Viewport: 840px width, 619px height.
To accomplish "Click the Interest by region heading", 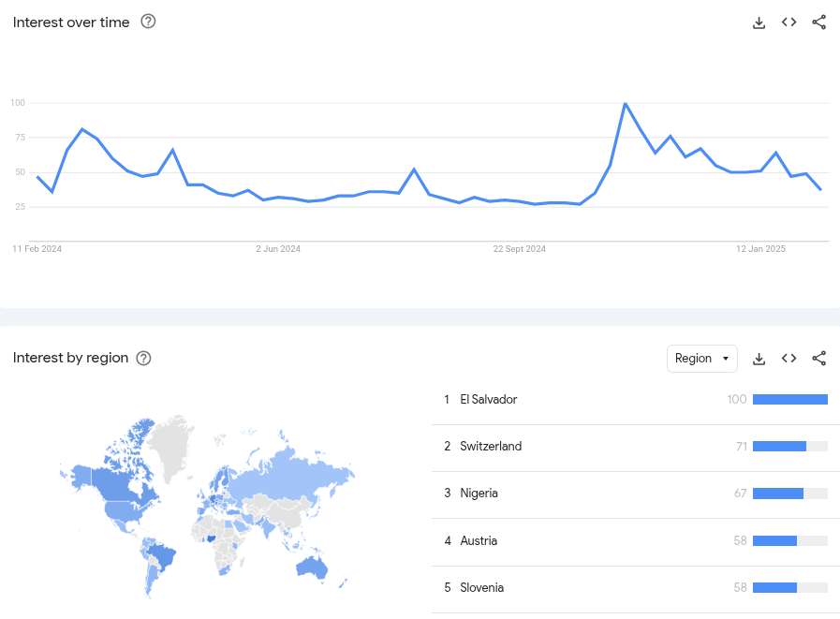I will coord(68,358).
